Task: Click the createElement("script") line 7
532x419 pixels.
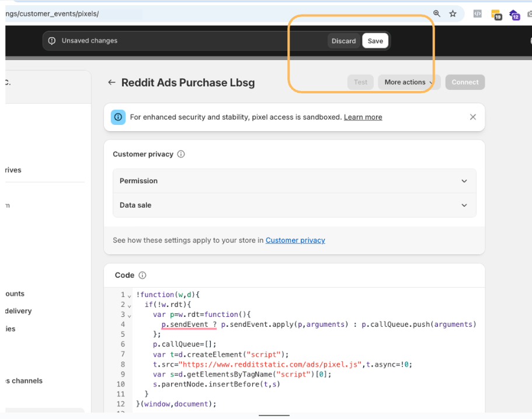Action: (221, 355)
